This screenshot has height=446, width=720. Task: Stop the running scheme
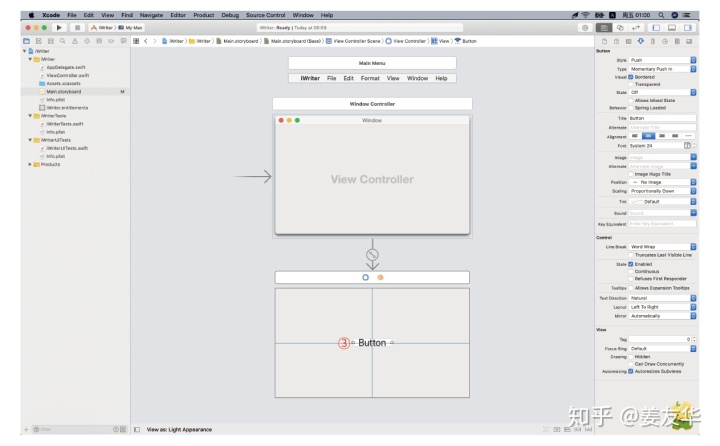pos(77,28)
